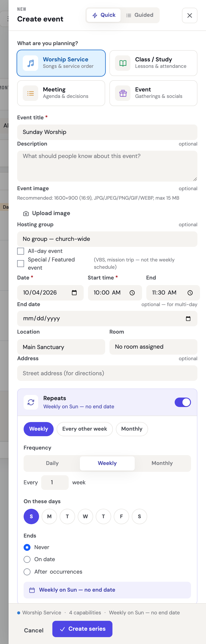Image resolution: width=206 pixels, height=644 pixels.
Task: Open the clock picker for Start time
Action: [132, 293]
